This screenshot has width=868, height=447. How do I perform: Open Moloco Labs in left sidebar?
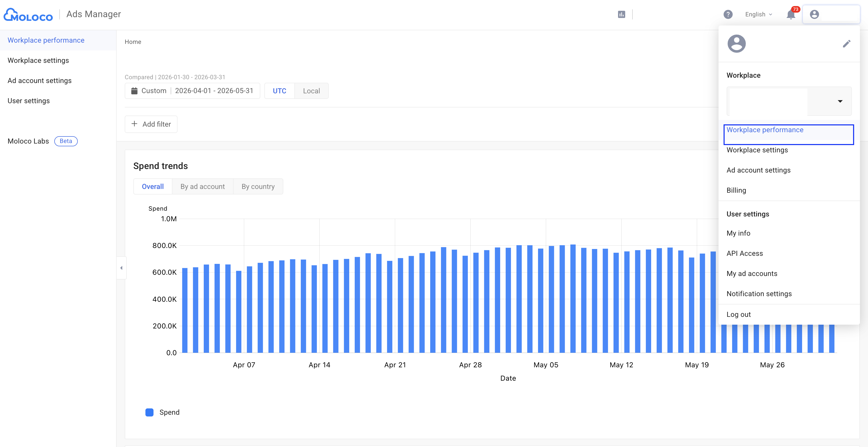(28, 141)
